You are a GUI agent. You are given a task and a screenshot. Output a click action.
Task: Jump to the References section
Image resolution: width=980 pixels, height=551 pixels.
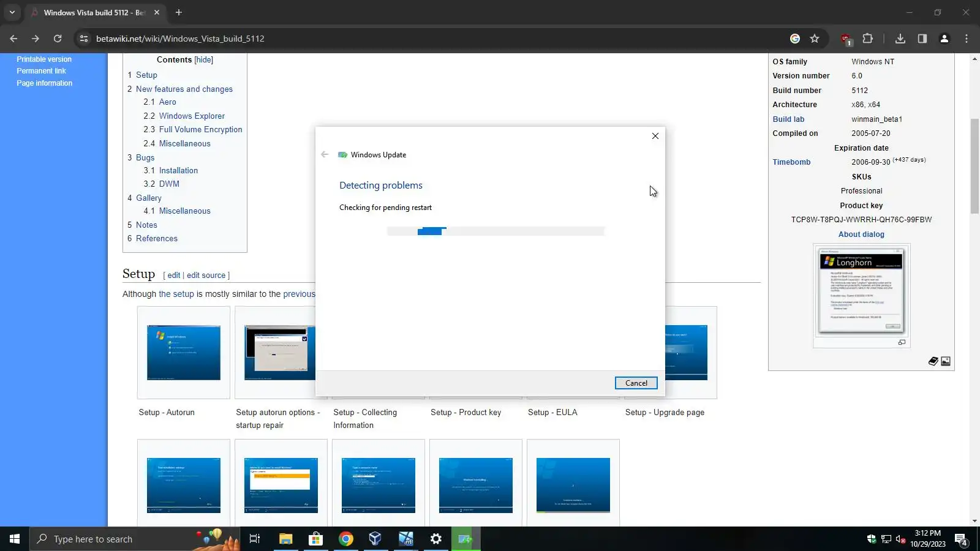pyautogui.click(x=157, y=239)
